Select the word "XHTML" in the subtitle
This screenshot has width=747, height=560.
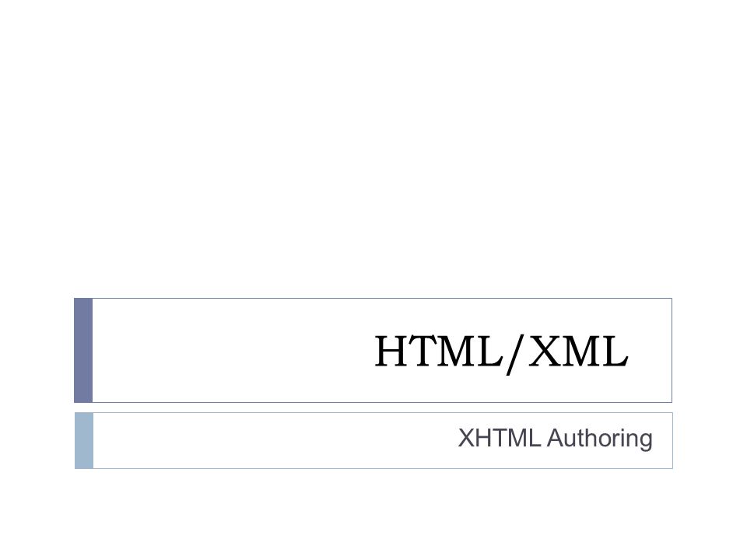pos(500,438)
